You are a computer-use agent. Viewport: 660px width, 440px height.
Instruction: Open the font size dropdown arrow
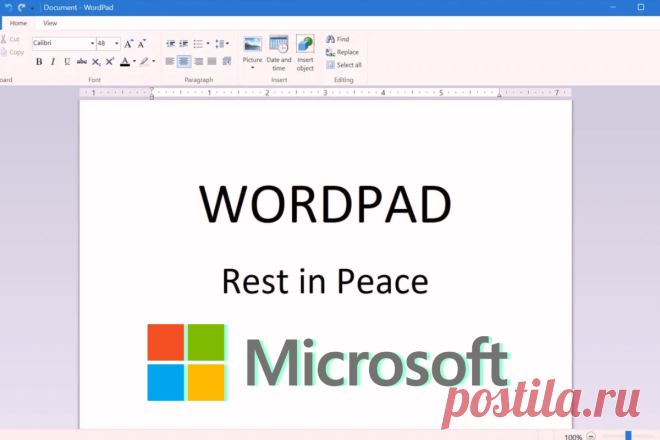(x=117, y=43)
